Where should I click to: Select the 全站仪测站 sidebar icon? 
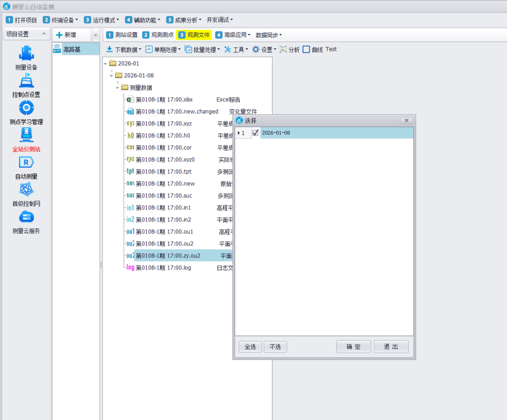[26, 135]
